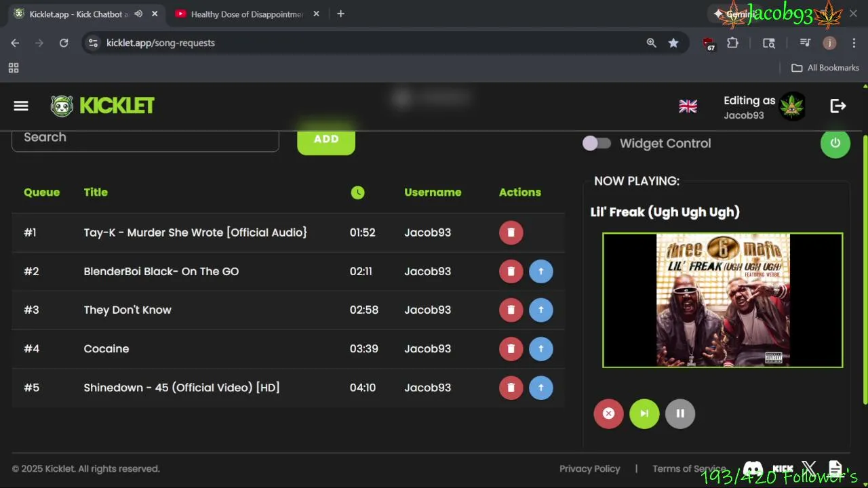
Task: Delete the Cocaine song from queue
Action: click(x=511, y=348)
